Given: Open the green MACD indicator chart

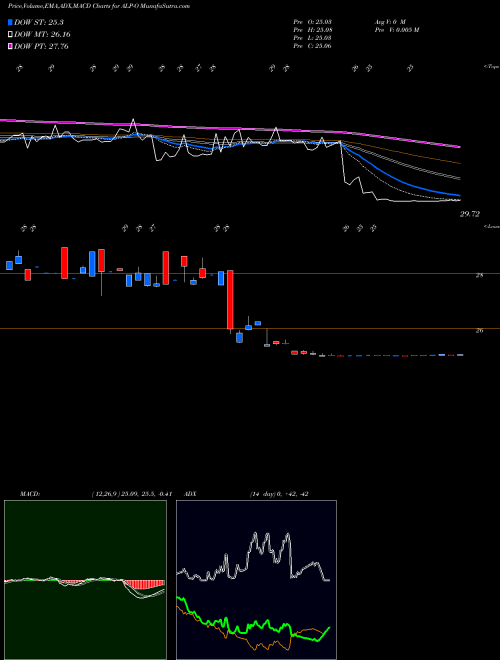Looking at the screenshot, I should [x=85, y=580].
